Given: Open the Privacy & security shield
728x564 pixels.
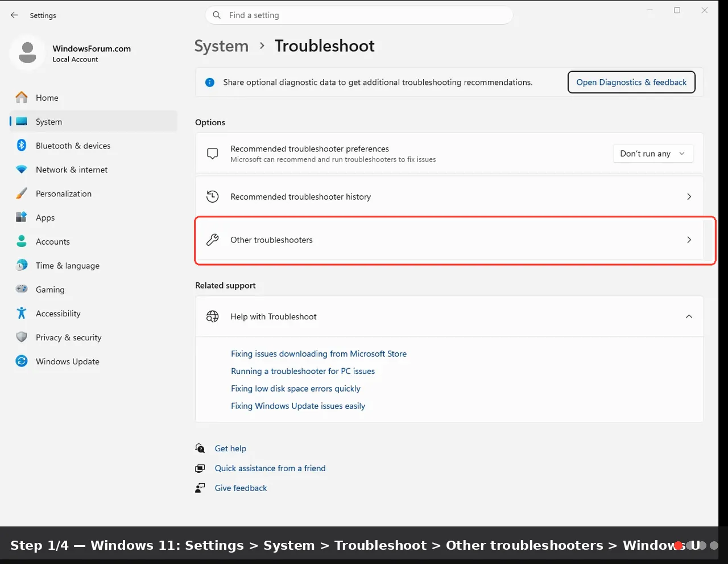Looking at the screenshot, I should point(22,337).
